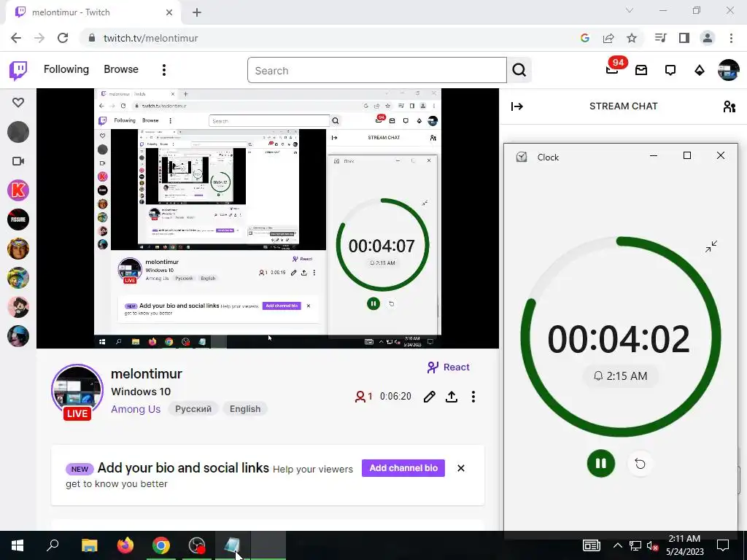Edit stream info with pencil icon
The height and width of the screenshot is (560, 747).
(429, 397)
